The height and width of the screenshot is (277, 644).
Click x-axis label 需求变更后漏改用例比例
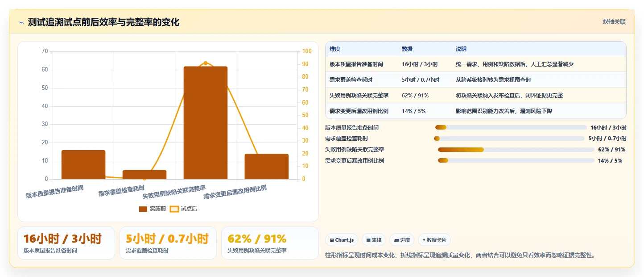coord(235,192)
